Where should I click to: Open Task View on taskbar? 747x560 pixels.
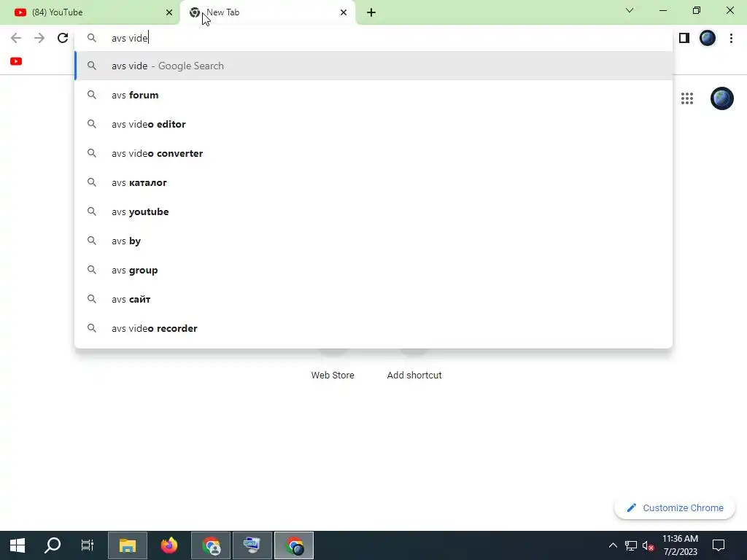pyautogui.click(x=88, y=545)
